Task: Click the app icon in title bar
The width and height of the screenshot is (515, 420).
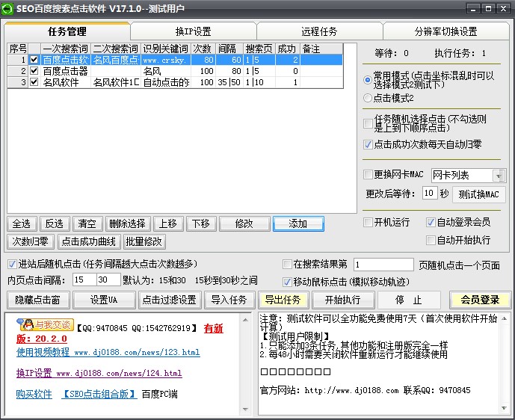Action: [8, 7]
